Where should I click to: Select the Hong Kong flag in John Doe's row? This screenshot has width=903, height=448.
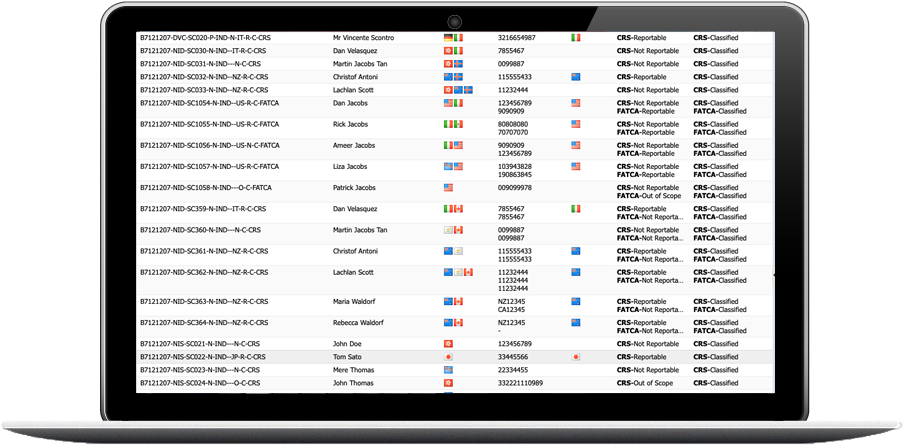tap(448, 344)
